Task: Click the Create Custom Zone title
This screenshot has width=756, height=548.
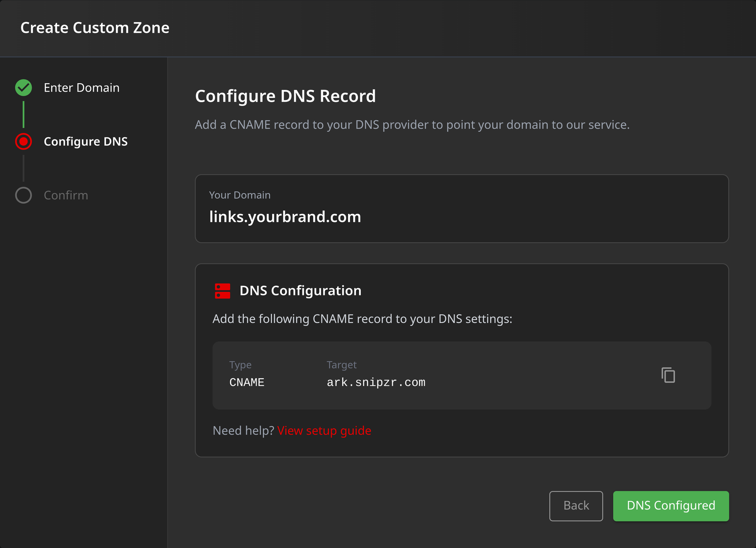Action: pyautogui.click(x=95, y=28)
